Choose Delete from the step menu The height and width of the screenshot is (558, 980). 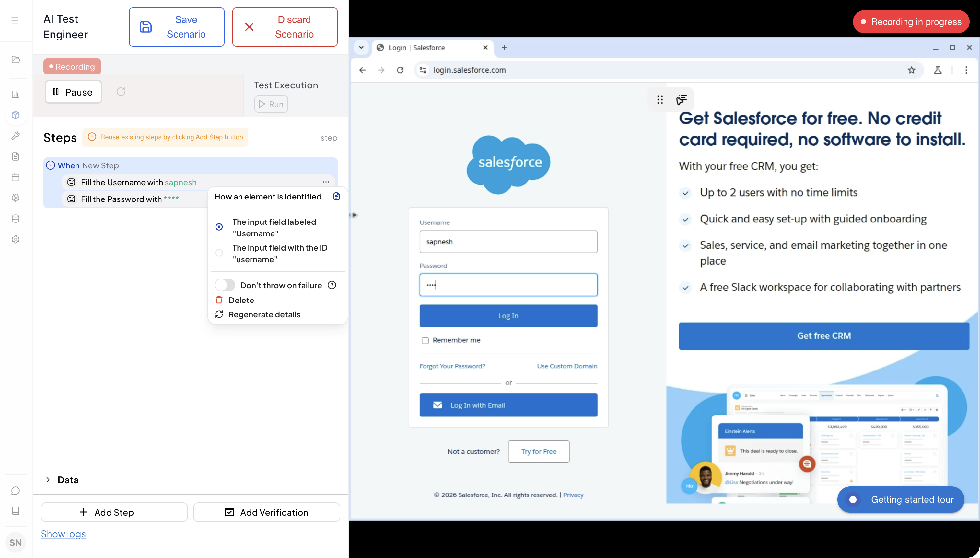(241, 300)
